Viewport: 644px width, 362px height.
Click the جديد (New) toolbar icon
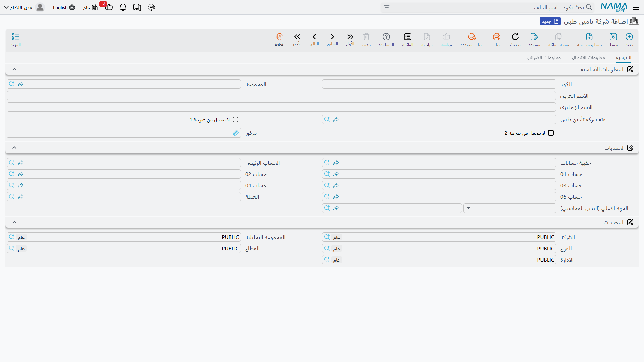click(629, 37)
